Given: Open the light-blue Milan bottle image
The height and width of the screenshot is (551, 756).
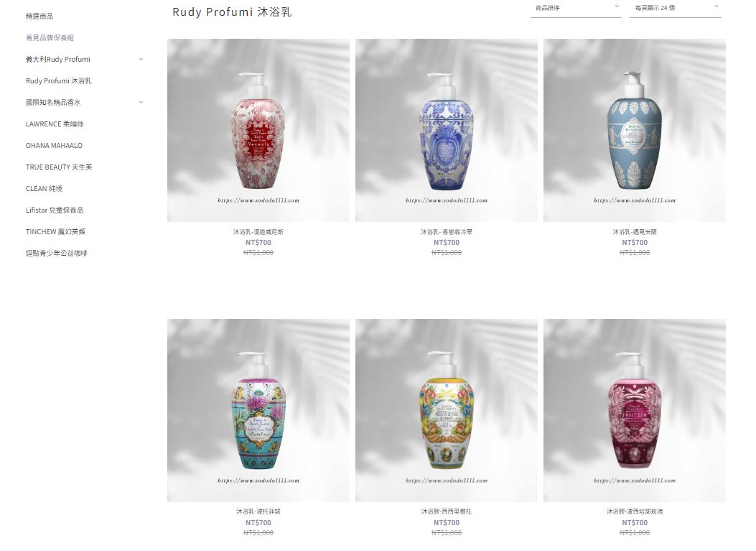Looking at the screenshot, I should 635,130.
